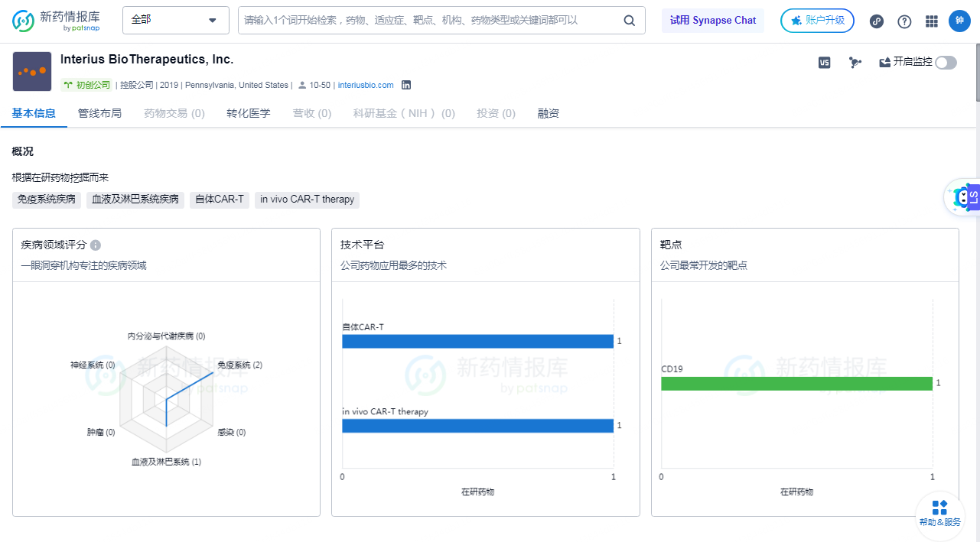This screenshot has width=980, height=542.
Task: Open the 全部 category dropdown
Action: point(175,21)
